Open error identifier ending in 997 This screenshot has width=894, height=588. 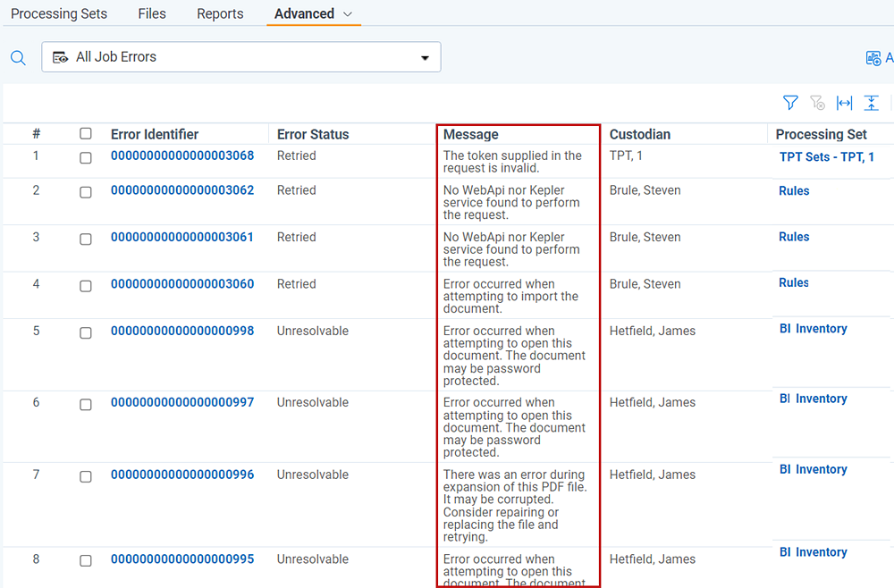182,402
